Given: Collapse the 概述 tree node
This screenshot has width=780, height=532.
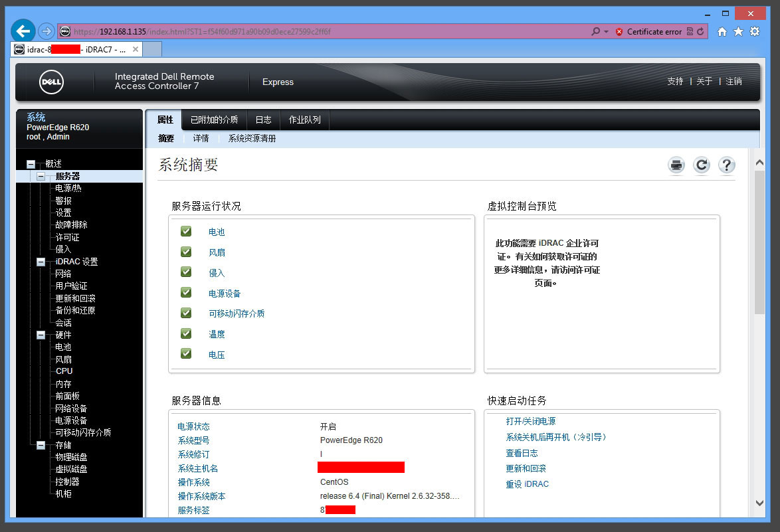Looking at the screenshot, I should pyautogui.click(x=31, y=164).
